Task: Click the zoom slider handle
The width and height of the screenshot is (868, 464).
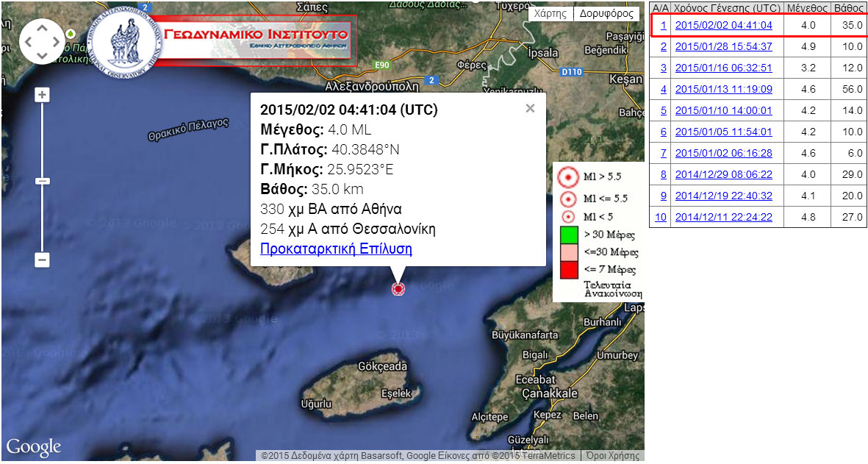Action: 43,181
